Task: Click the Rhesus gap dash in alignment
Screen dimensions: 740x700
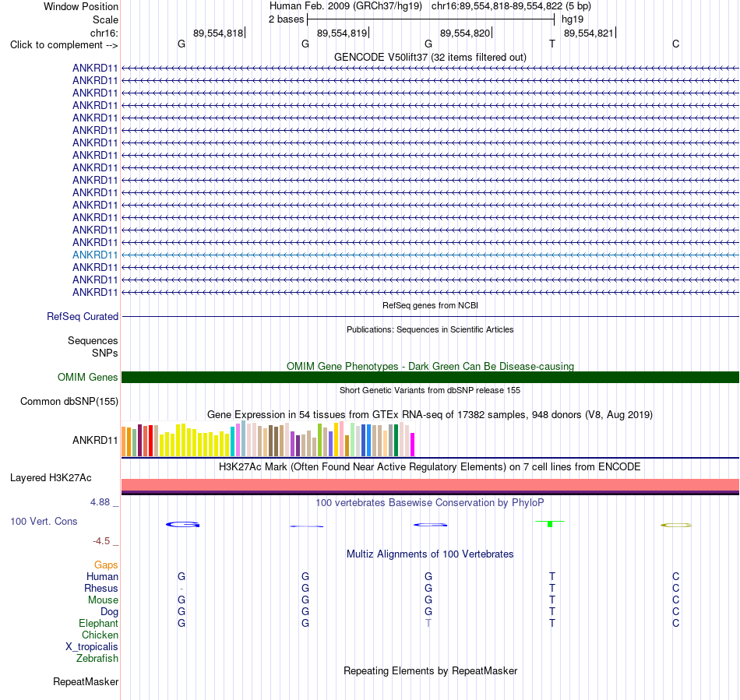Action: 181,589
